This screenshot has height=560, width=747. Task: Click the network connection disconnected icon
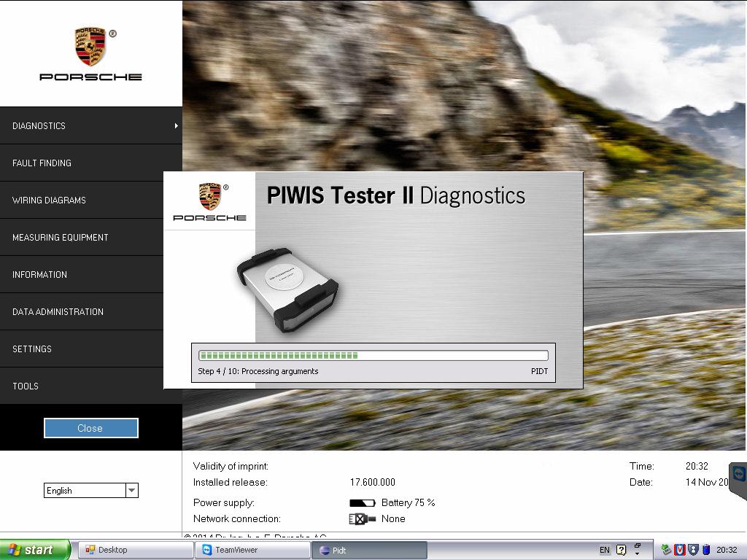tap(362, 519)
